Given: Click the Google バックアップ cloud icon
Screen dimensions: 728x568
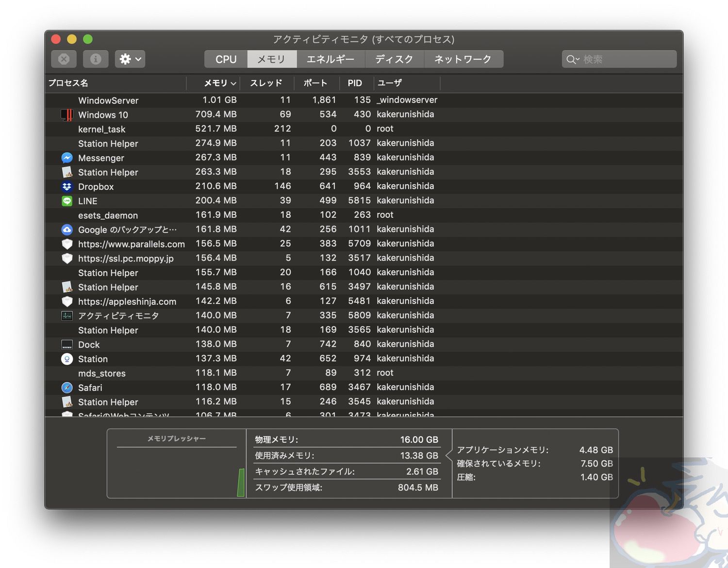Looking at the screenshot, I should click(x=67, y=229).
